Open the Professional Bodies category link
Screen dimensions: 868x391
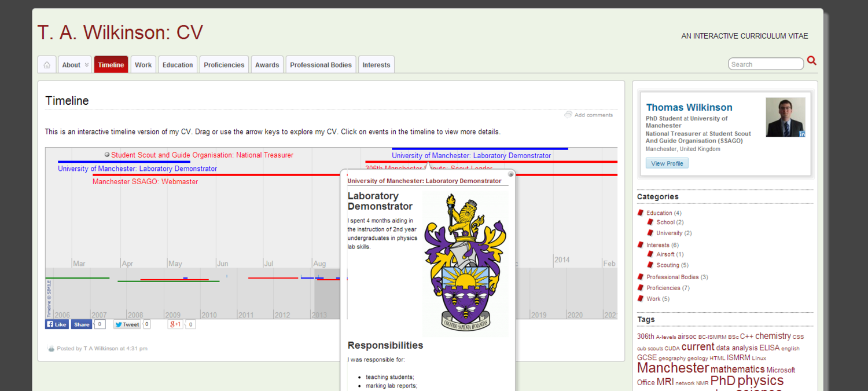pyautogui.click(x=673, y=277)
